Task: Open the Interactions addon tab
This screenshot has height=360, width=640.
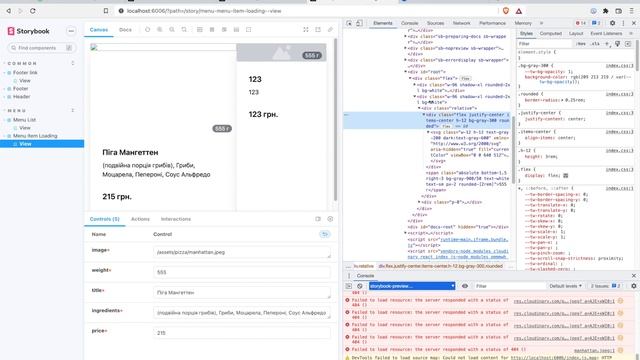Action: coord(176,219)
